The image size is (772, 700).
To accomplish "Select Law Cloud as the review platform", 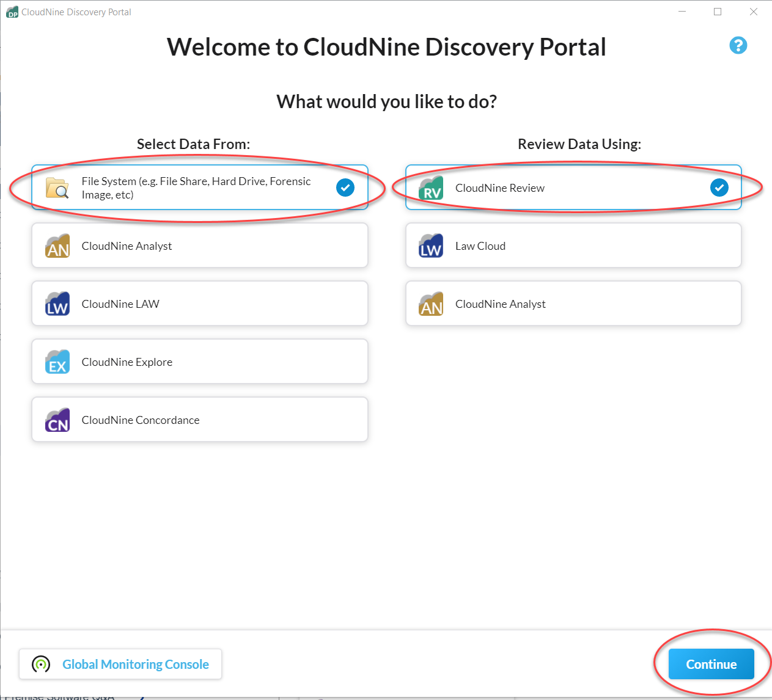I will [x=573, y=246].
